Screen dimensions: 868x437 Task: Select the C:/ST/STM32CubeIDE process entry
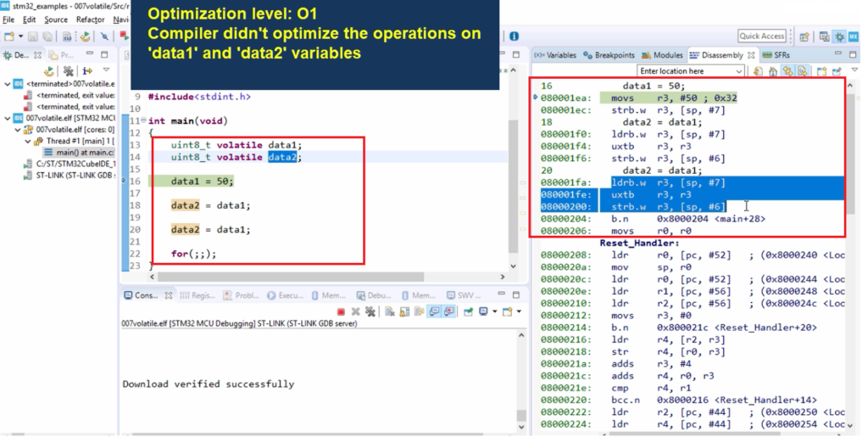(70, 164)
